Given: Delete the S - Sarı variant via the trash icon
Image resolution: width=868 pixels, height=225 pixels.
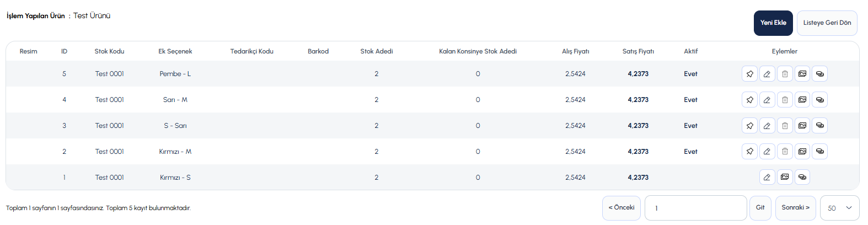Looking at the screenshot, I should pos(785,126).
